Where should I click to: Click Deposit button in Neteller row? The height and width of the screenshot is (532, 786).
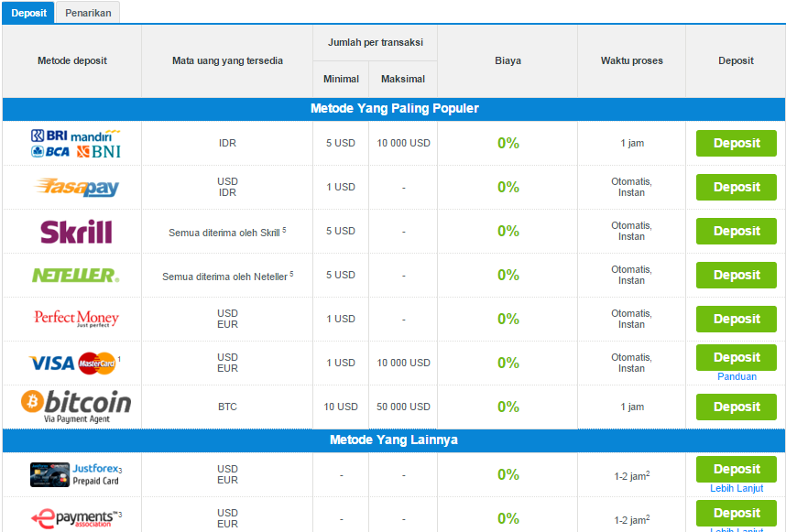coord(736,275)
